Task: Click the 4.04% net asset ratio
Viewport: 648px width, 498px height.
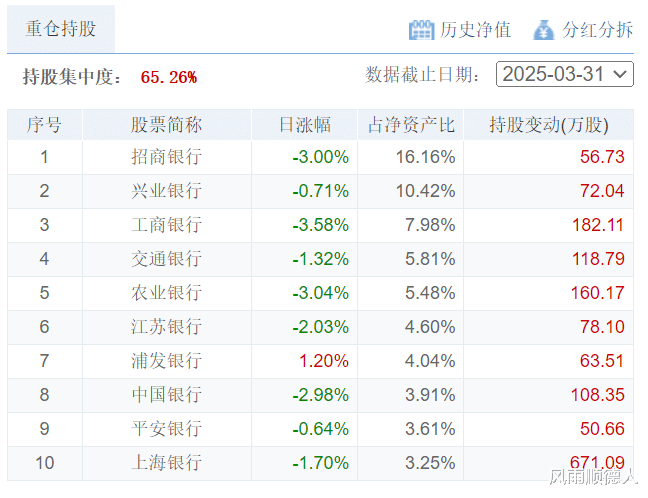Action: point(430,361)
